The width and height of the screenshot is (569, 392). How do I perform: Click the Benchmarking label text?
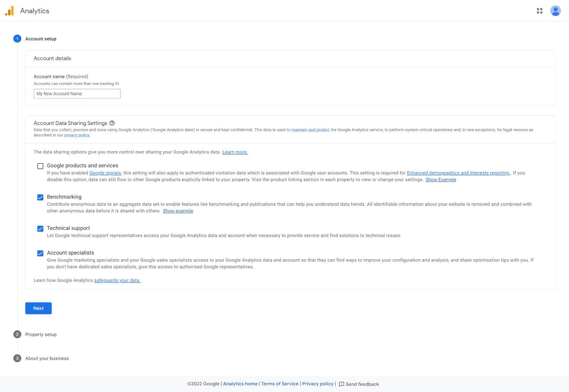click(x=64, y=197)
